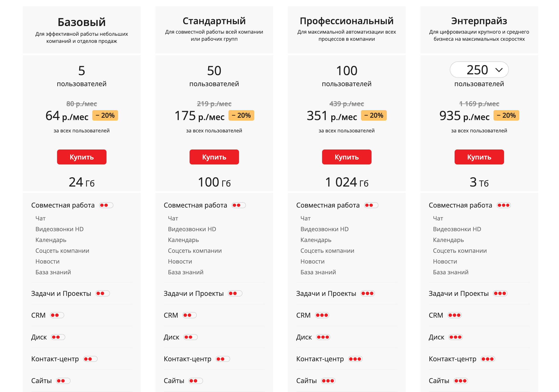Click the three-dot indicator beside Энтерпрайз Контакт-центр
559x392 pixels.
point(488,359)
